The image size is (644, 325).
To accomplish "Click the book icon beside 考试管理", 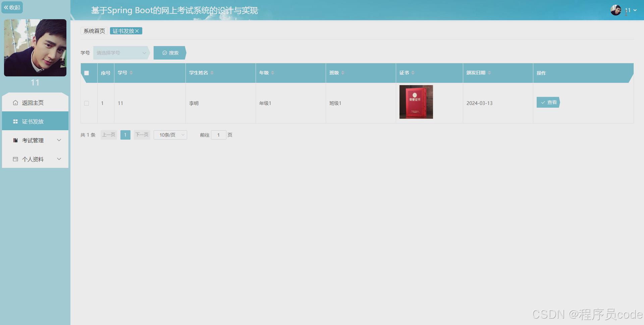I will (x=15, y=140).
